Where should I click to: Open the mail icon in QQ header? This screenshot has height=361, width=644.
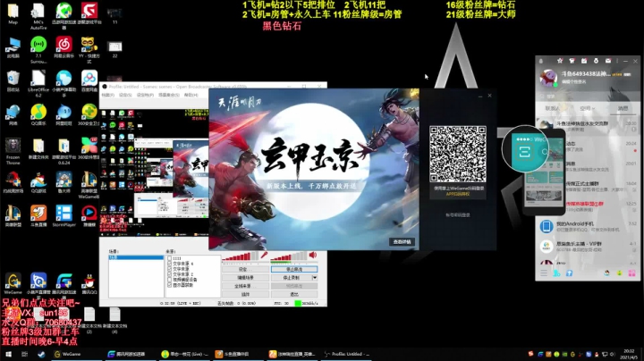coord(608,61)
